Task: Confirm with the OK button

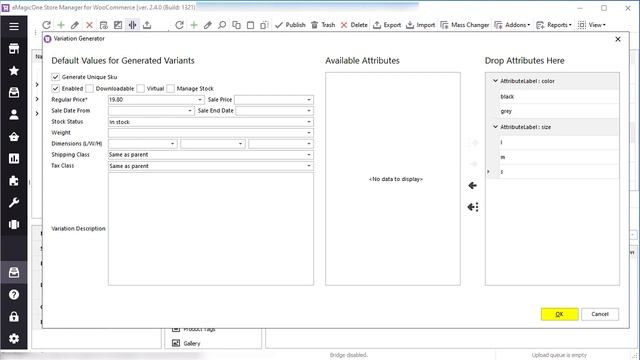Action: 560,314
